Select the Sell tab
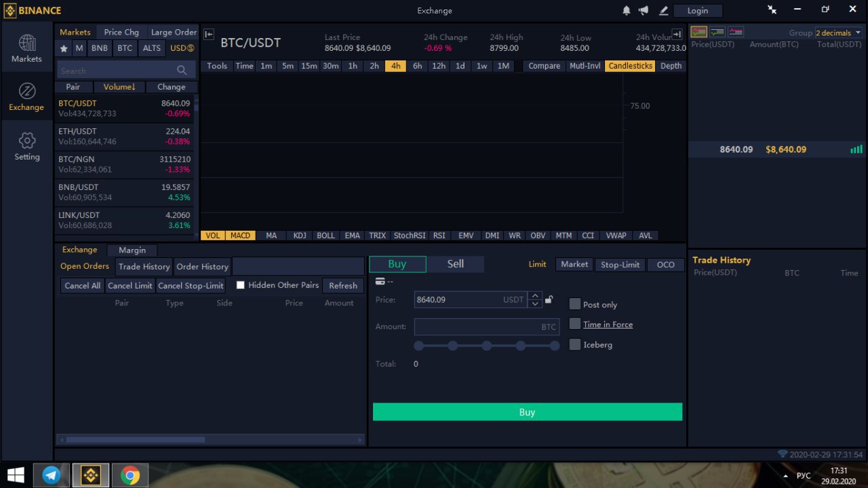This screenshot has height=488, width=868. click(x=456, y=264)
